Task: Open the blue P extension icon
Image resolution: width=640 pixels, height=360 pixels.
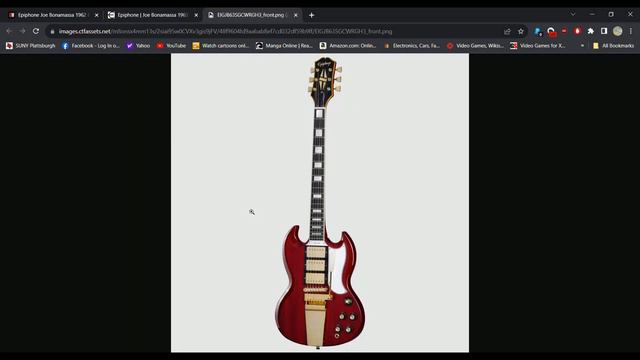Action: click(538, 31)
